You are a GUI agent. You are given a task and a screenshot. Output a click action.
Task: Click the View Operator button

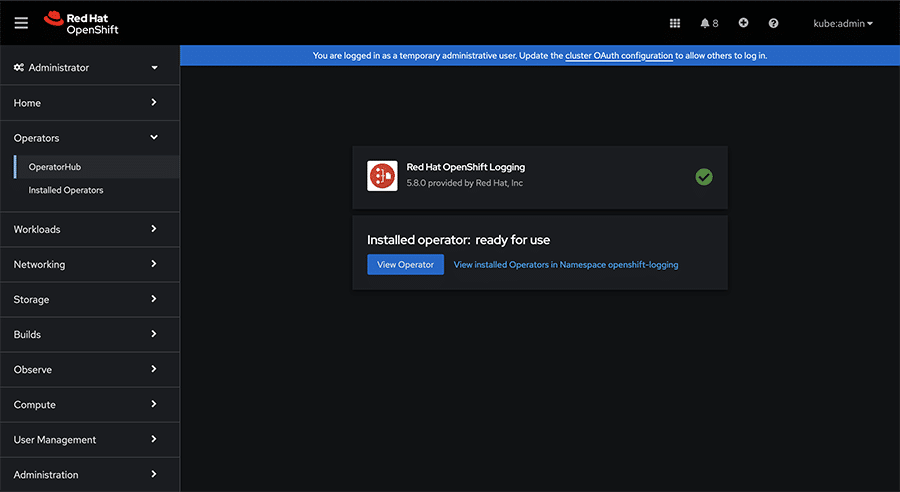[x=405, y=265]
